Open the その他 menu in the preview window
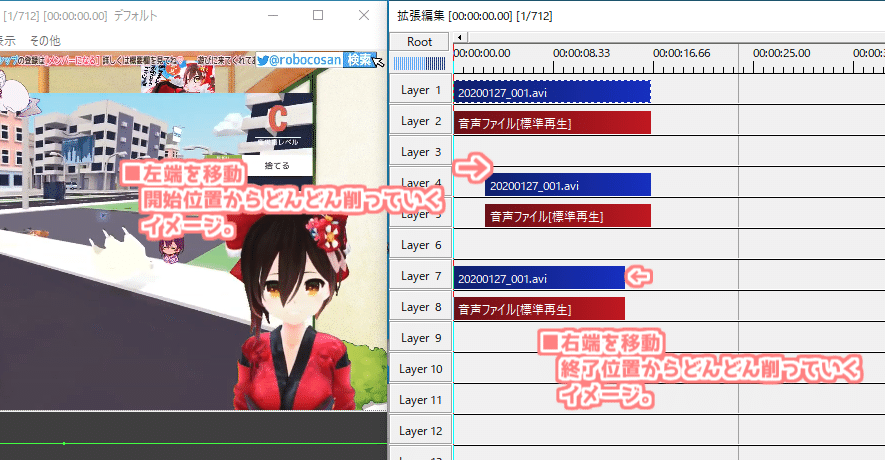 click(x=45, y=41)
